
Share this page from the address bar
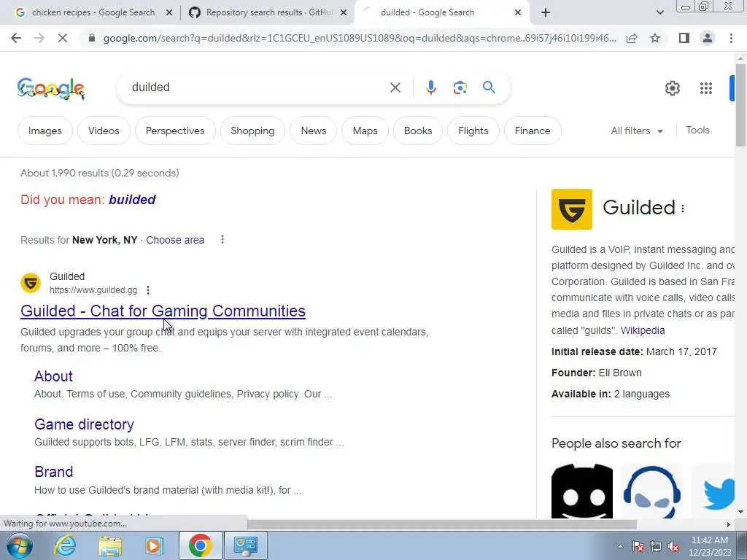tap(632, 38)
